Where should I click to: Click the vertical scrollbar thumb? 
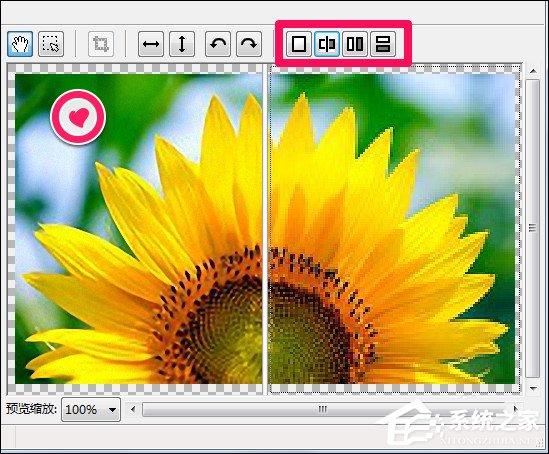[x=533, y=229]
